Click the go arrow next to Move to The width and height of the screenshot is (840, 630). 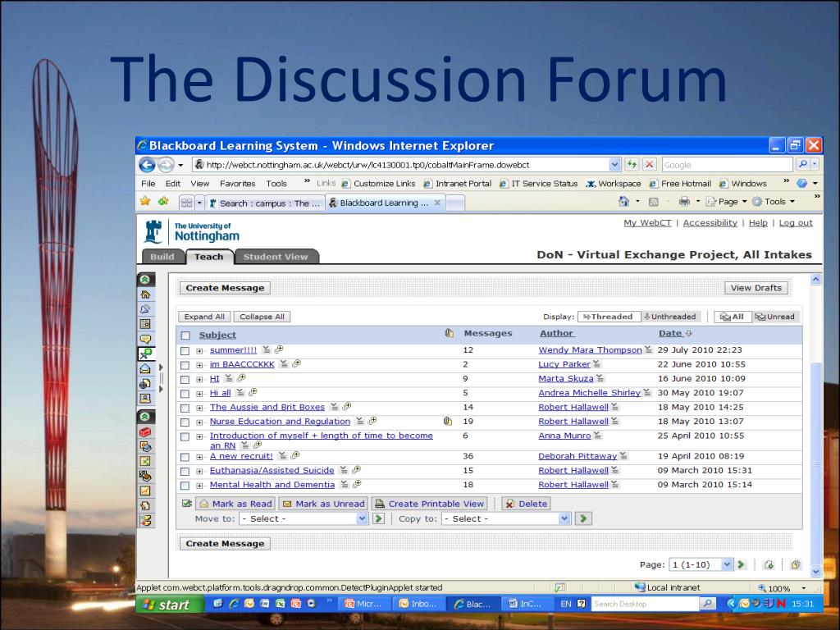pos(379,518)
